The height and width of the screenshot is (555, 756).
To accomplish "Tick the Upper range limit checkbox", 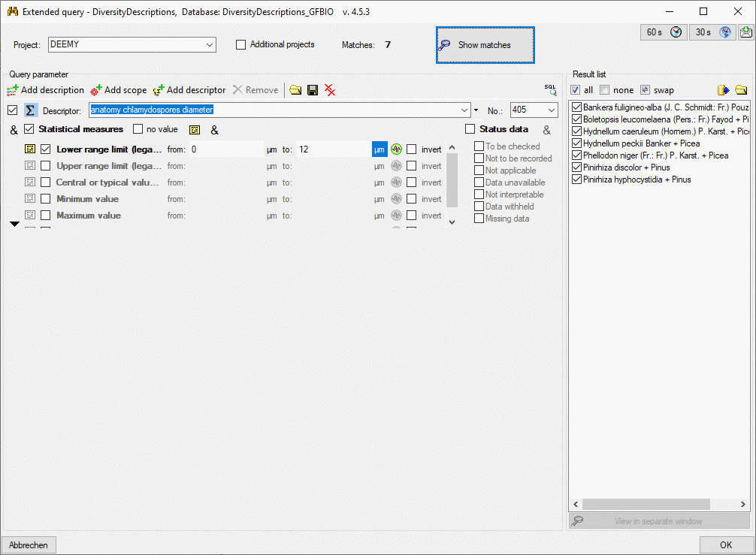I will 46,166.
